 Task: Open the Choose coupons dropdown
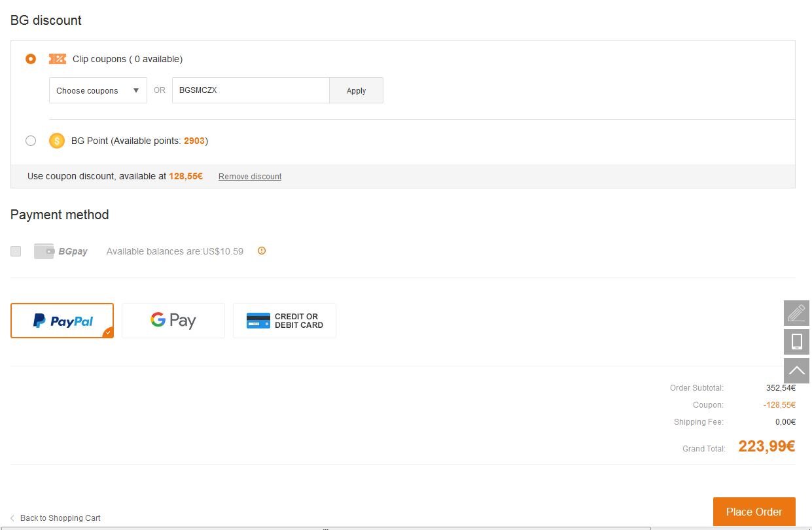coord(98,90)
